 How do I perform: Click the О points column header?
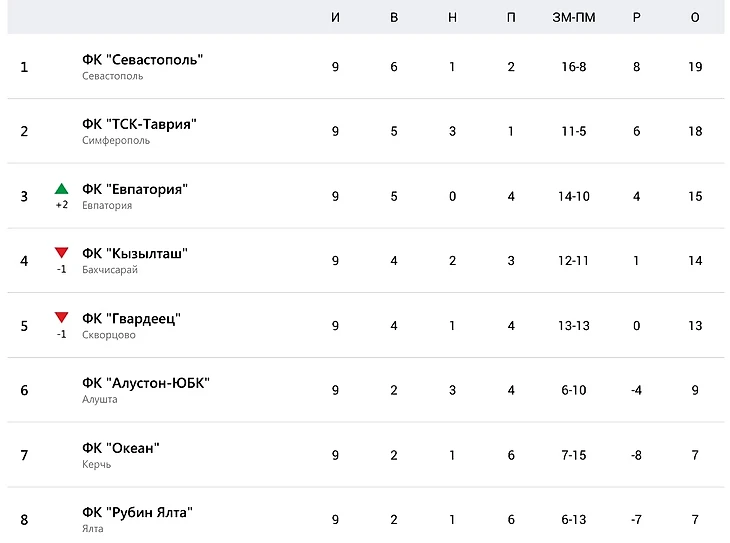point(695,18)
